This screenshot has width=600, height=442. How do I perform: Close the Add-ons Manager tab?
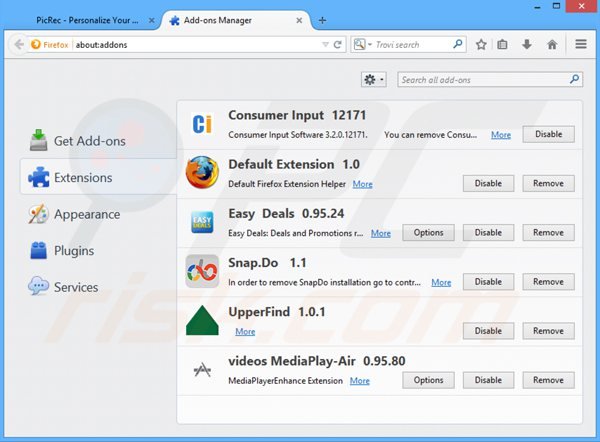click(299, 20)
